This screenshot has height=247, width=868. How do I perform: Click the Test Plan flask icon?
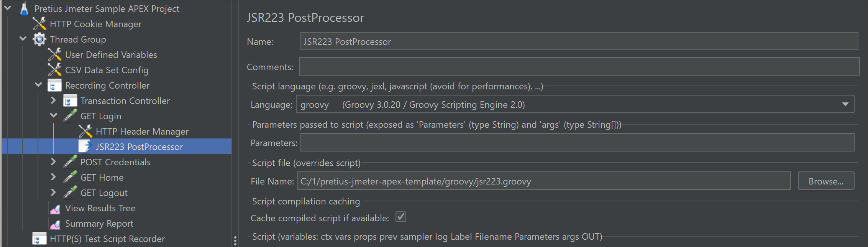24,9
